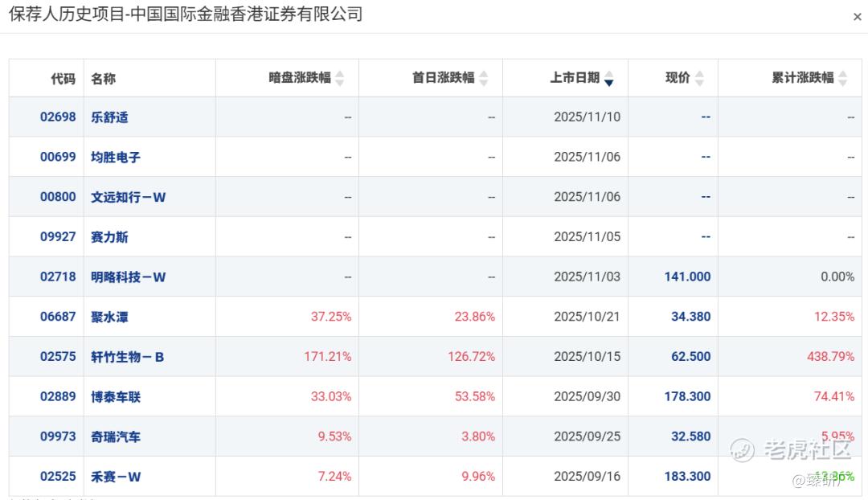Select listing date 2025/10/21

click(588, 316)
